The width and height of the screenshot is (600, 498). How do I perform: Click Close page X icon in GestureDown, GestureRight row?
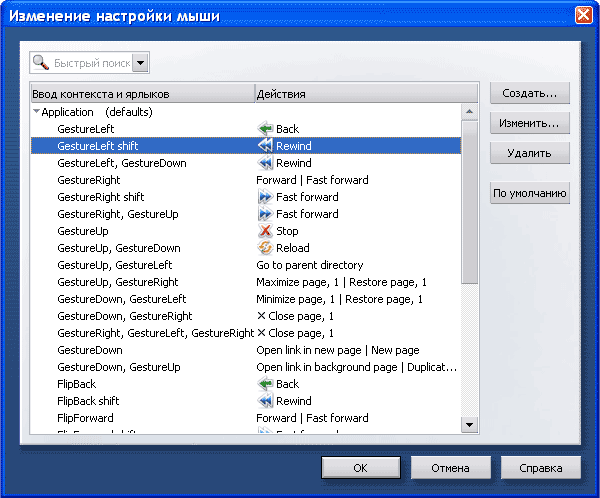coord(261,316)
